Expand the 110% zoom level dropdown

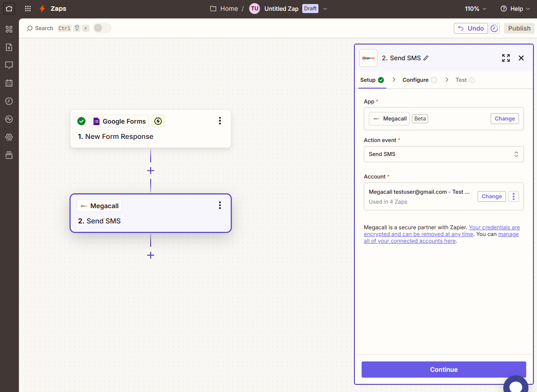point(475,9)
